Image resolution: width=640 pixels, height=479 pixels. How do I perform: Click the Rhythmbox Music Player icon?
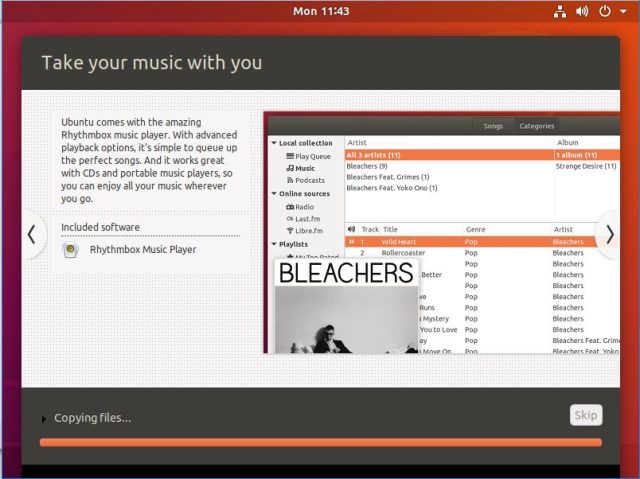tap(70, 250)
